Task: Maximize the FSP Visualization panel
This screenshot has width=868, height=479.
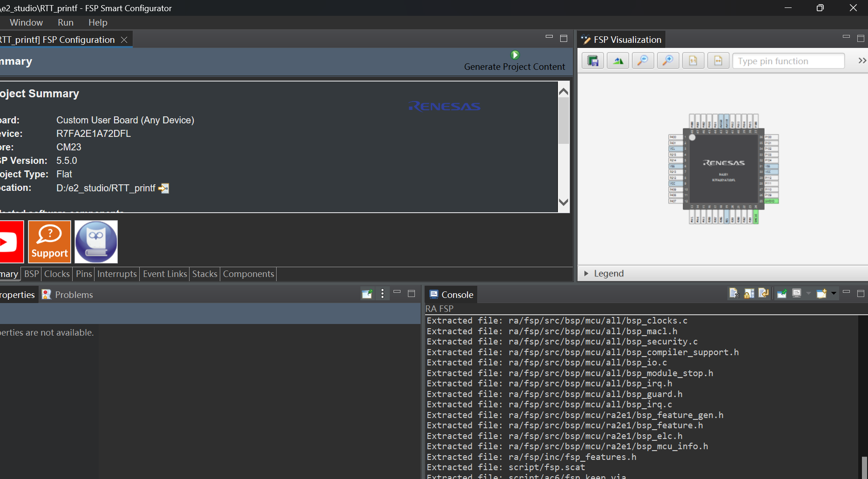Action: pos(861,38)
